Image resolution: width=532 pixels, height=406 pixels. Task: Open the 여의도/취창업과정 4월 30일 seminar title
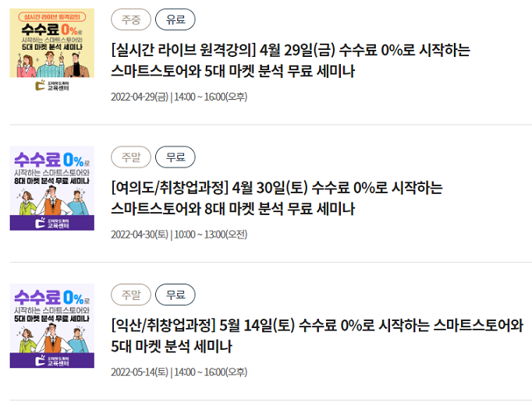pos(277,198)
